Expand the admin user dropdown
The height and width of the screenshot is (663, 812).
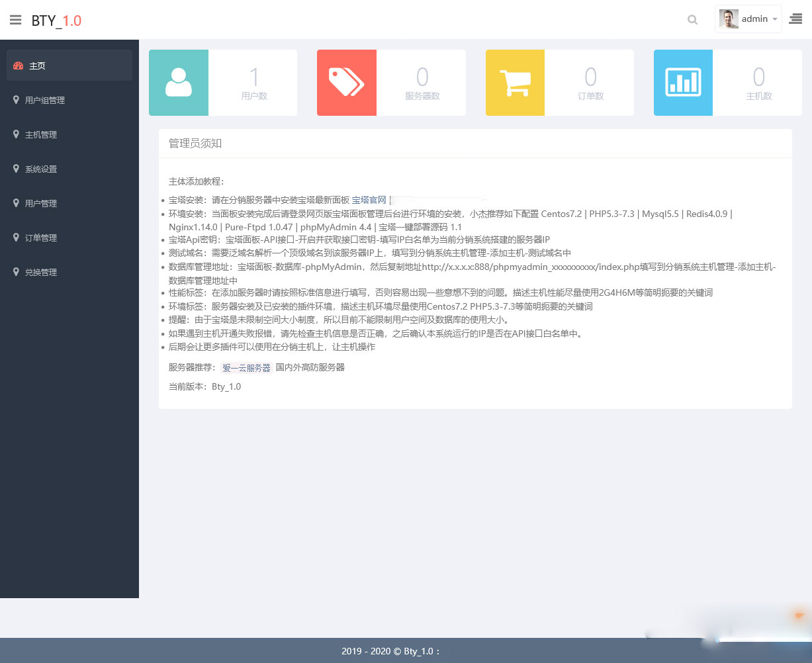tap(748, 19)
